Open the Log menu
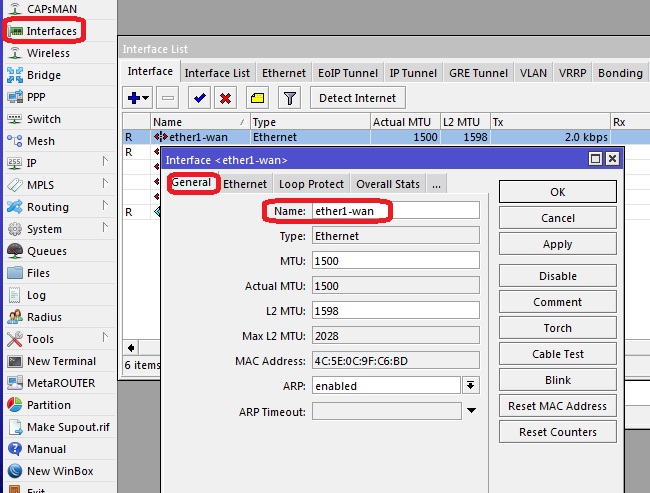The image size is (650, 493). tap(36, 295)
